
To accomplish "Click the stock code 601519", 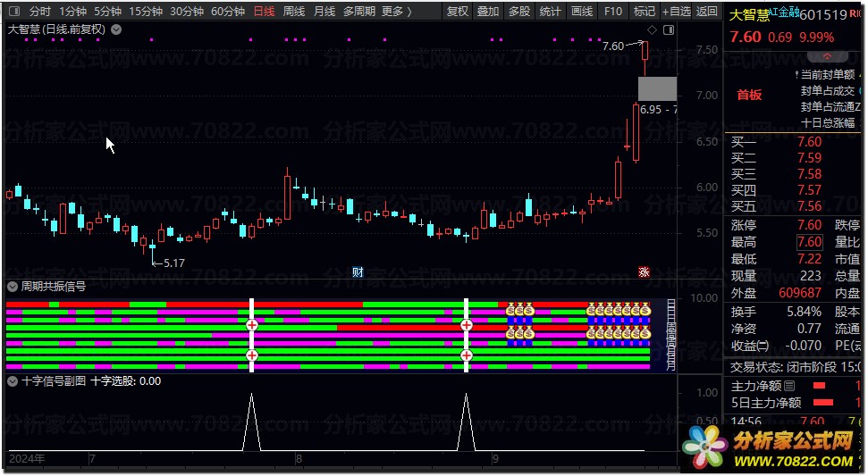I will [x=823, y=15].
